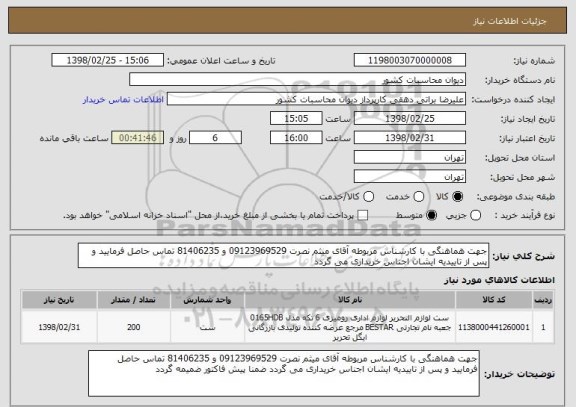Open the اطلاعات تماس خریدار link

[x=123, y=100]
